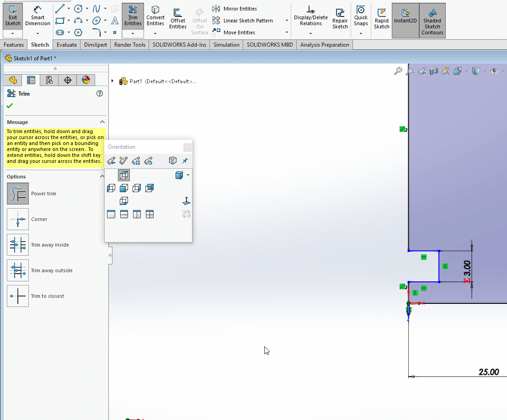Click Quick Snaps tool
The height and width of the screenshot is (420, 507).
[361, 16]
